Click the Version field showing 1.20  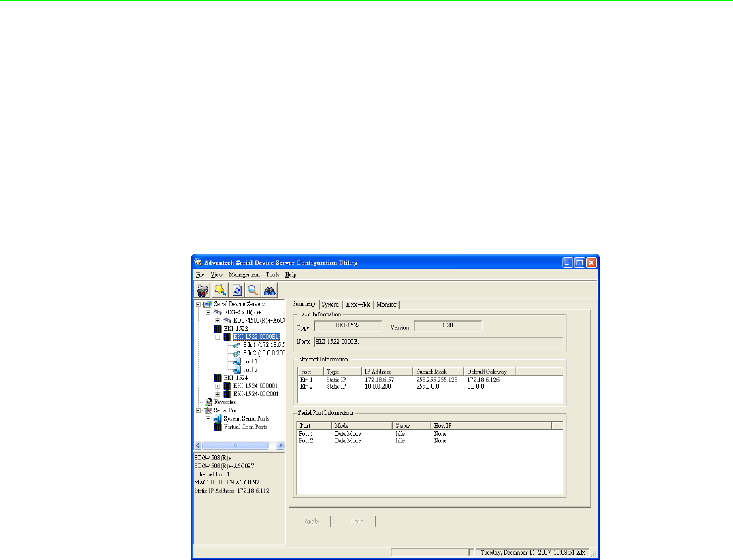click(448, 327)
